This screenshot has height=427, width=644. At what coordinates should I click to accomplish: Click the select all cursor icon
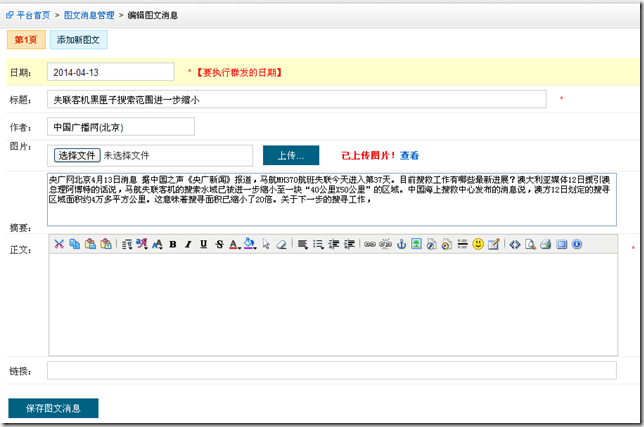click(x=266, y=244)
